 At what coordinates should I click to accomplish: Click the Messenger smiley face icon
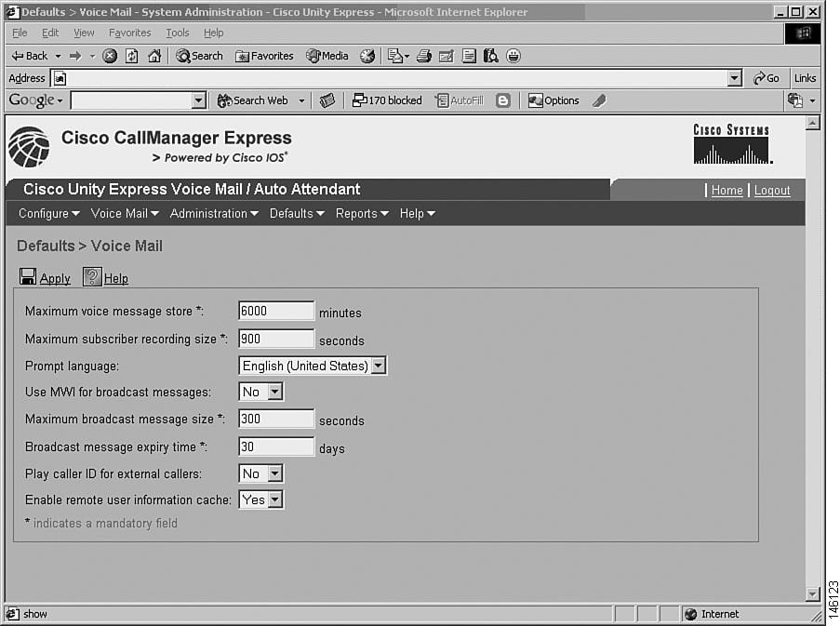click(x=513, y=56)
